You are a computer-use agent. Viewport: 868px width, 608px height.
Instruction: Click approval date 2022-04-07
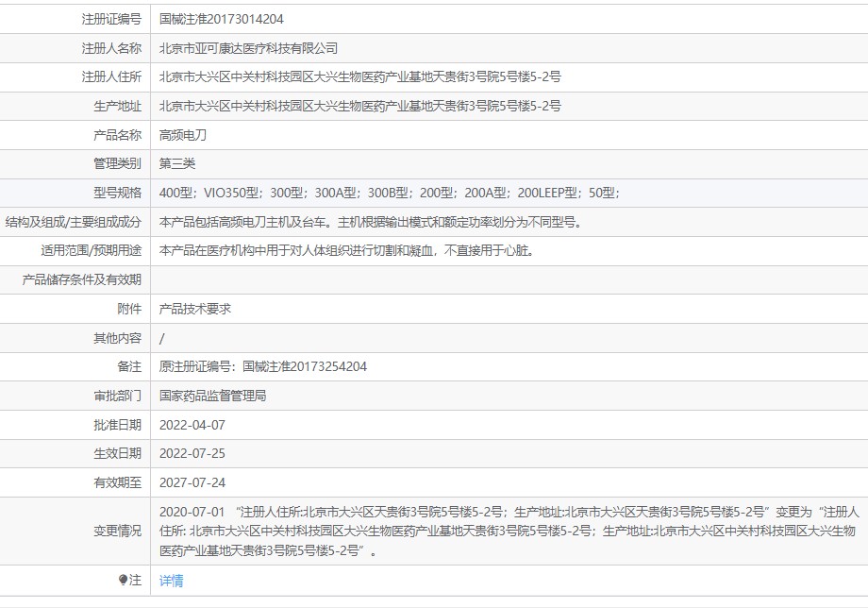click(192, 425)
